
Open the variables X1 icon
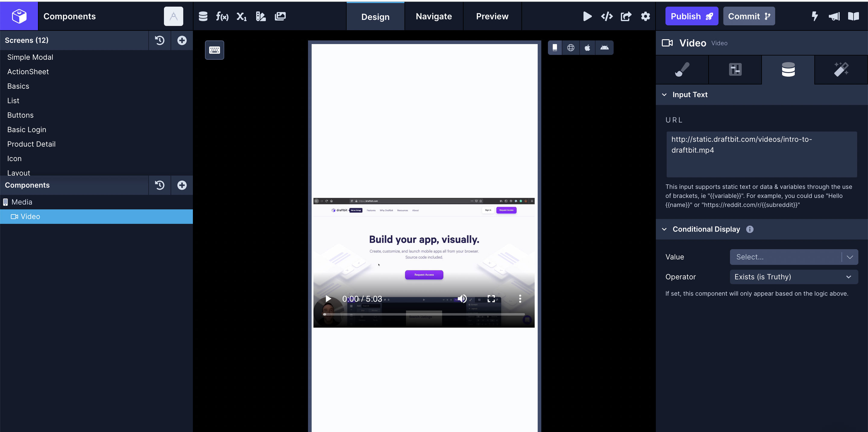click(242, 16)
